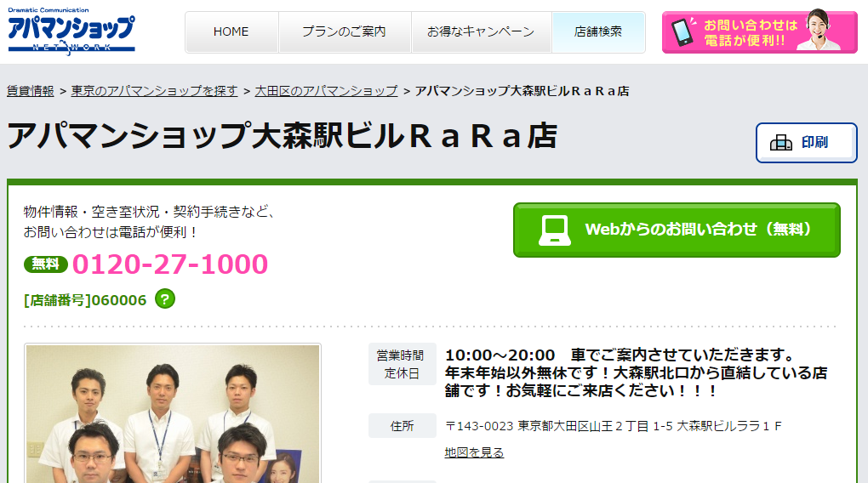Click the green question mark help icon

[x=165, y=298]
